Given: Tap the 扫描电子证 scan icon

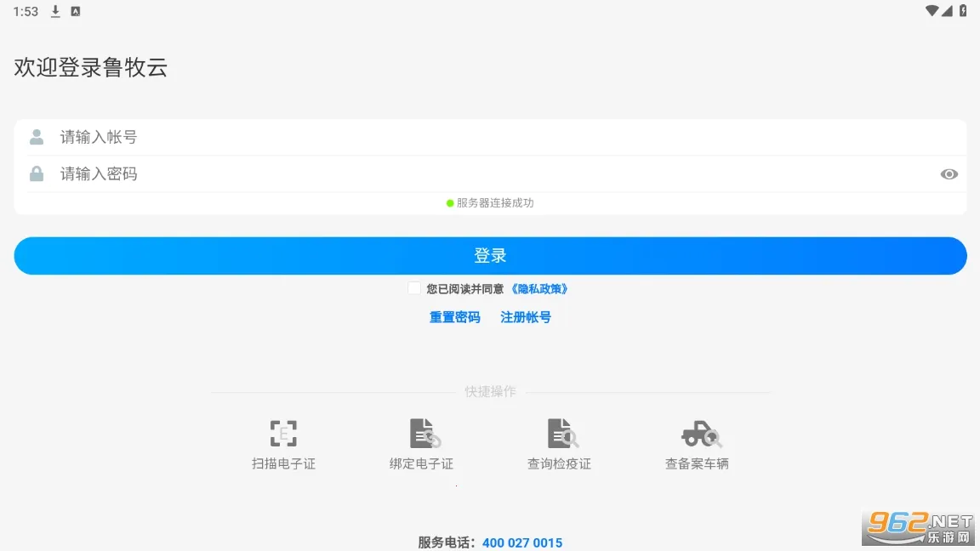Looking at the screenshot, I should [x=283, y=433].
